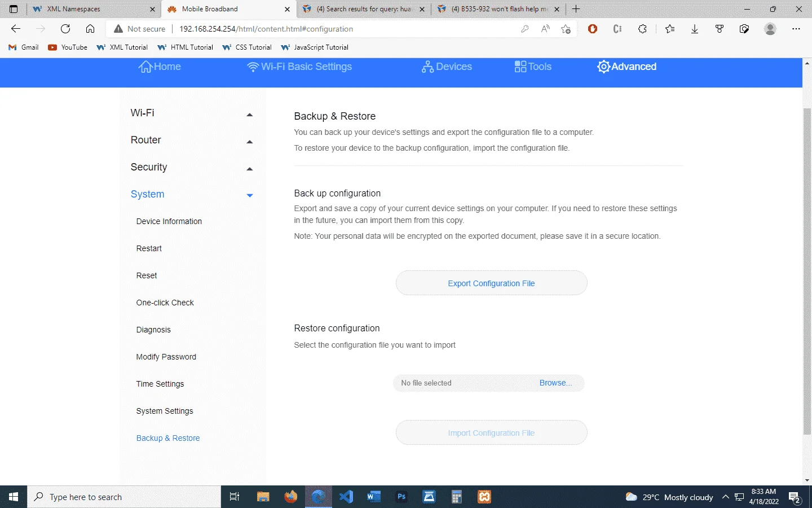The width and height of the screenshot is (812, 508).
Task: Open Visual Studio Code from taskbar
Action: (x=346, y=497)
